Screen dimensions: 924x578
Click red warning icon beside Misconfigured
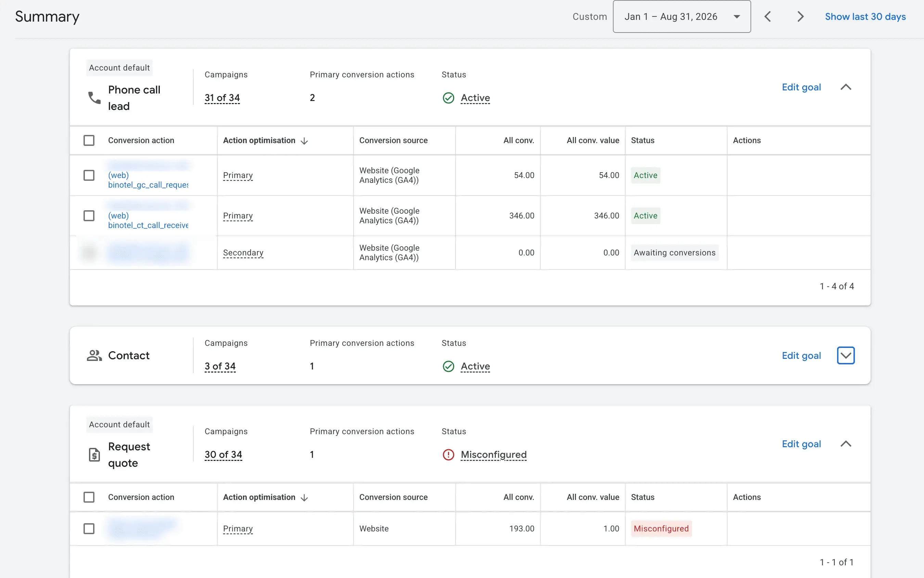(448, 454)
